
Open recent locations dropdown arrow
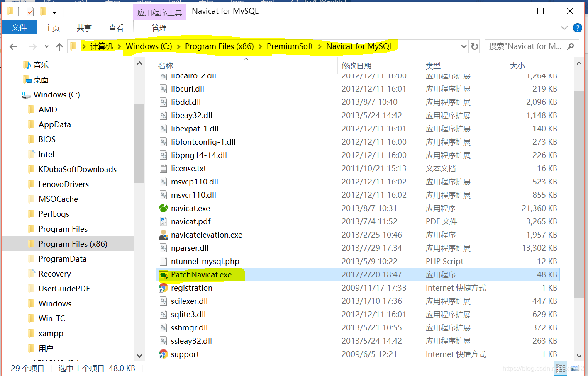pyautogui.click(x=46, y=46)
